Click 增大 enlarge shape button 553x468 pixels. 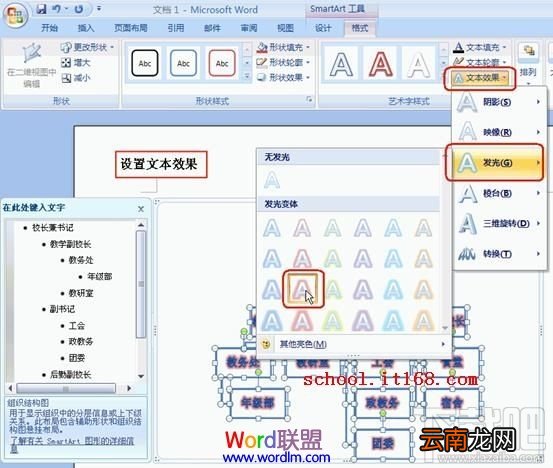pyautogui.click(x=76, y=63)
